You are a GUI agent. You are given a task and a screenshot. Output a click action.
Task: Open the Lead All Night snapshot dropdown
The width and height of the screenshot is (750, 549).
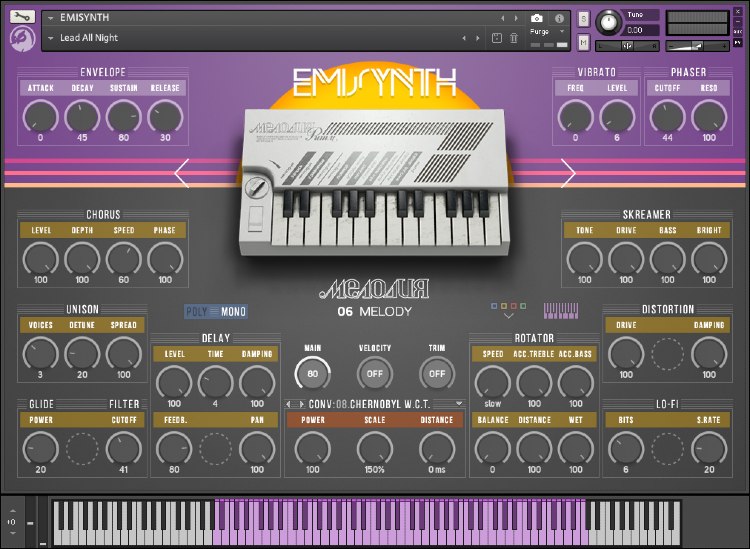pos(50,38)
